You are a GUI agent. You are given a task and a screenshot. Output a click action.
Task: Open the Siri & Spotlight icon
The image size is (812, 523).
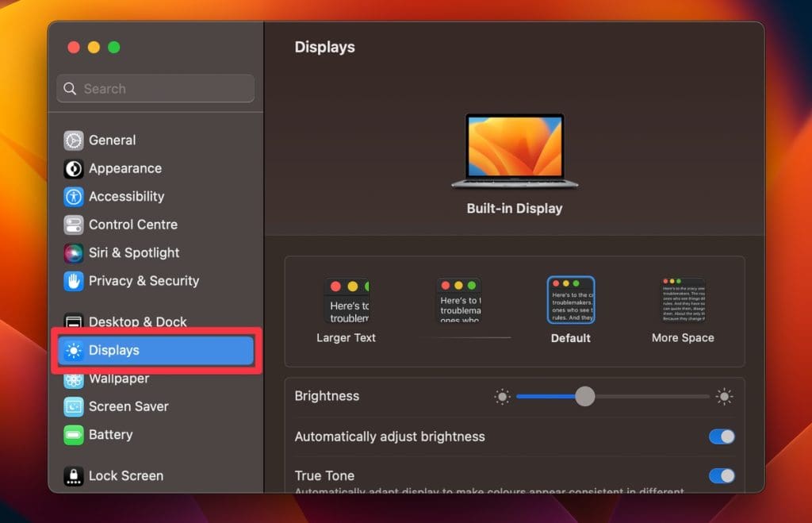click(74, 253)
